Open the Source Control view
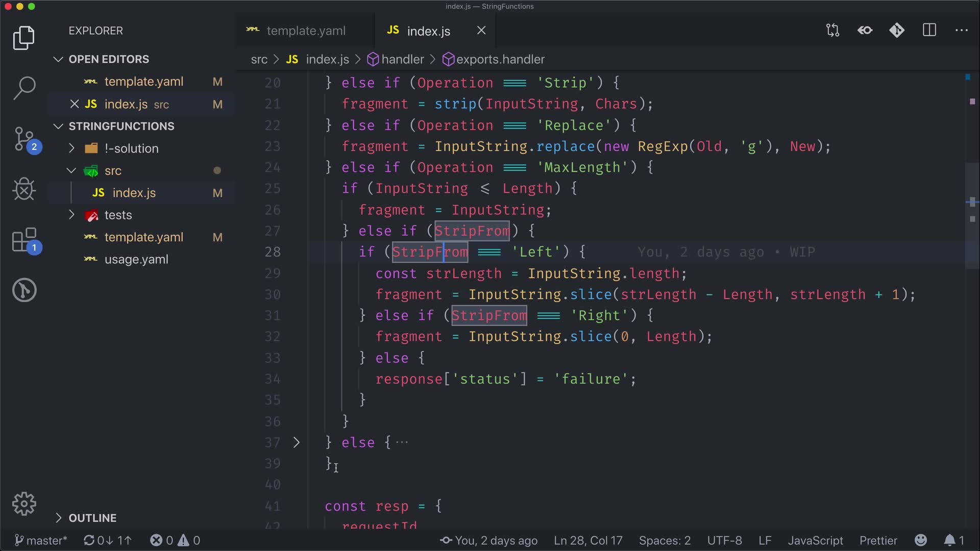The height and width of the screenshot is (551, 980). click(24, 139)
